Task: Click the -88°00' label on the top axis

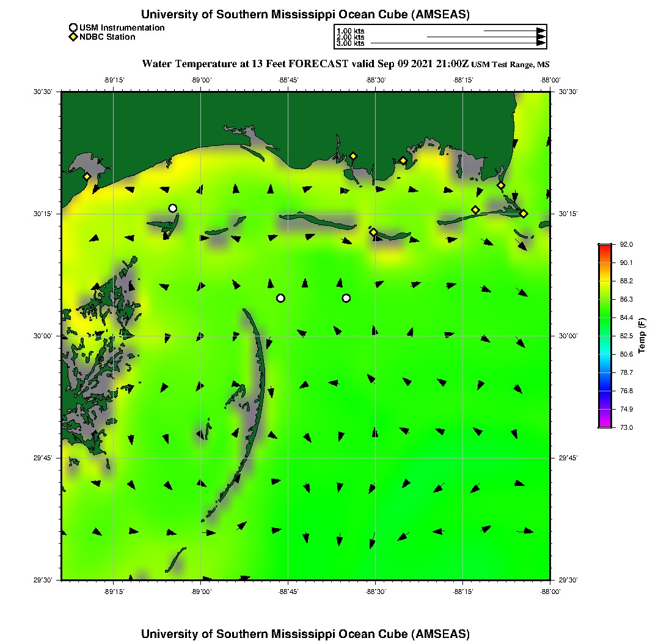Action: click(550, 80)
